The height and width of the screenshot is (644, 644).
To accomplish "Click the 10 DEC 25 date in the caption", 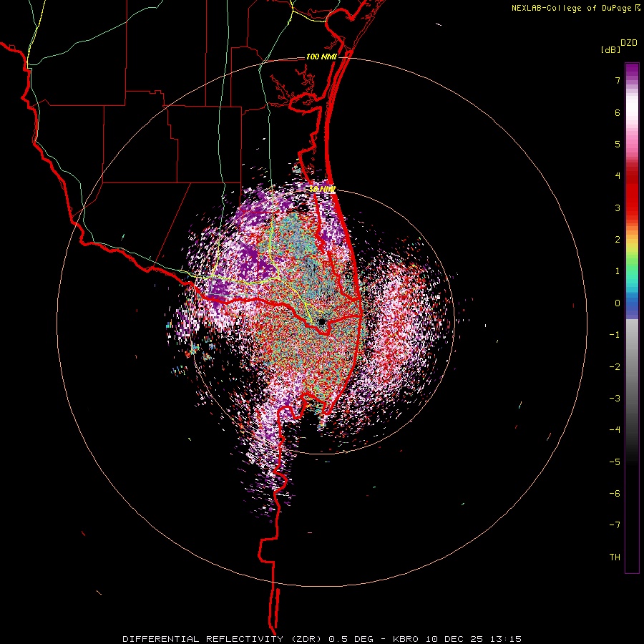I will point(456,639).
